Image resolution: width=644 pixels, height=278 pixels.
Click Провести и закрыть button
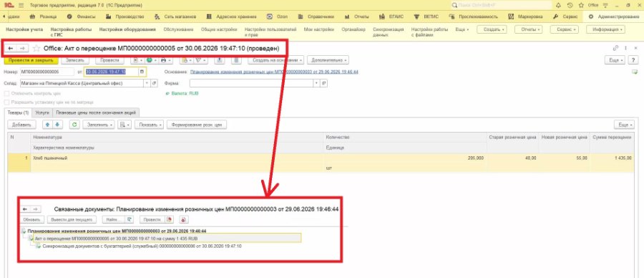point(31,60)
